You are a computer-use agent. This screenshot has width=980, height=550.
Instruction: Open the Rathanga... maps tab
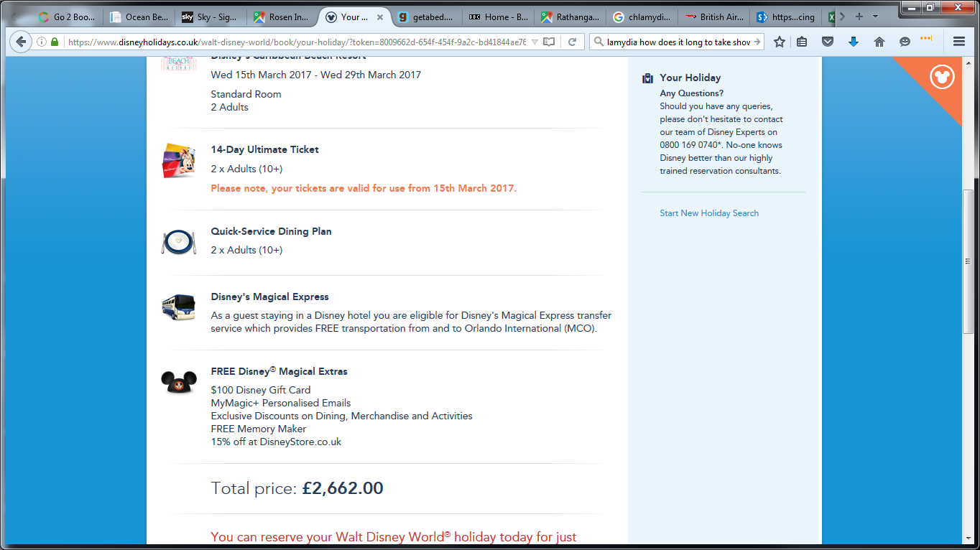point(570,17)
